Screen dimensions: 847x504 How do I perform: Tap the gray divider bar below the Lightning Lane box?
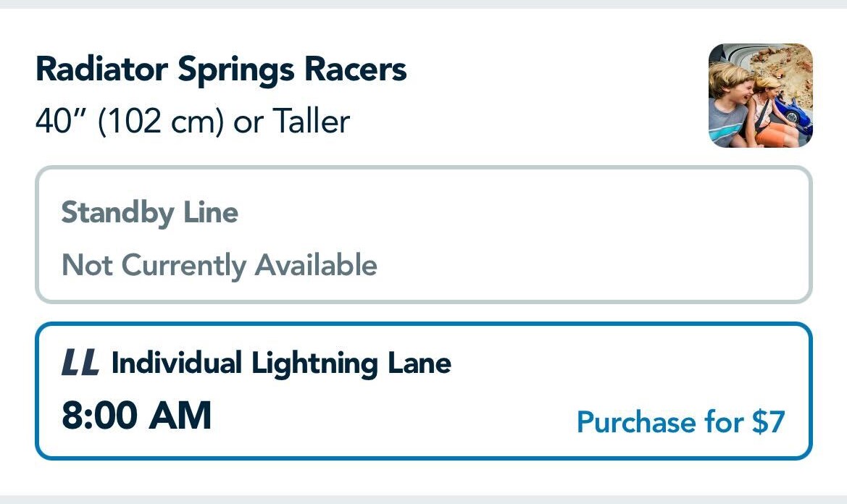tap(423, 500)
